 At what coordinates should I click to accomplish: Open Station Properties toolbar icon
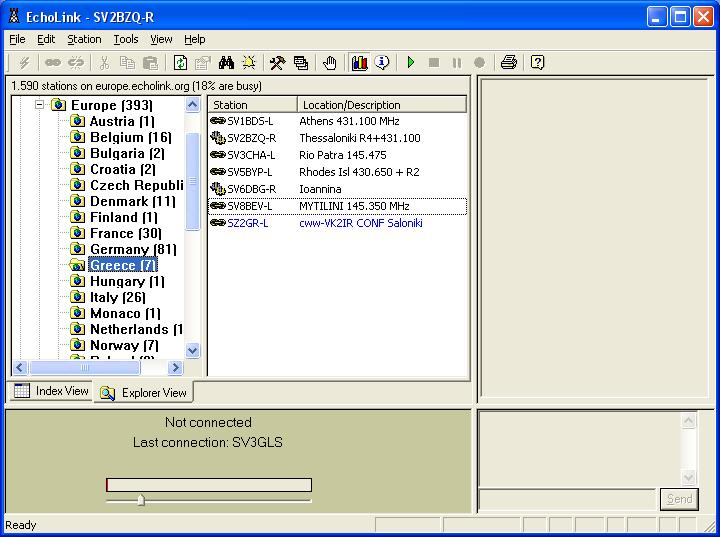[x=202, y=62]
